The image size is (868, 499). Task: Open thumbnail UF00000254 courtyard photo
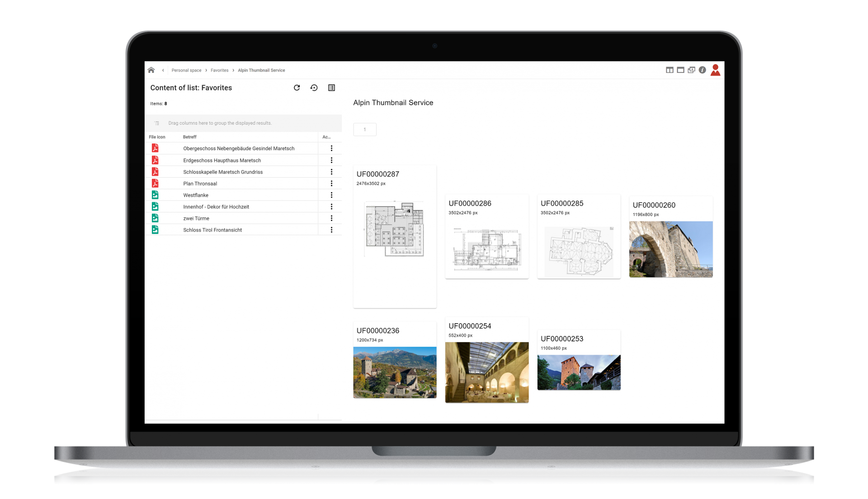487,360
